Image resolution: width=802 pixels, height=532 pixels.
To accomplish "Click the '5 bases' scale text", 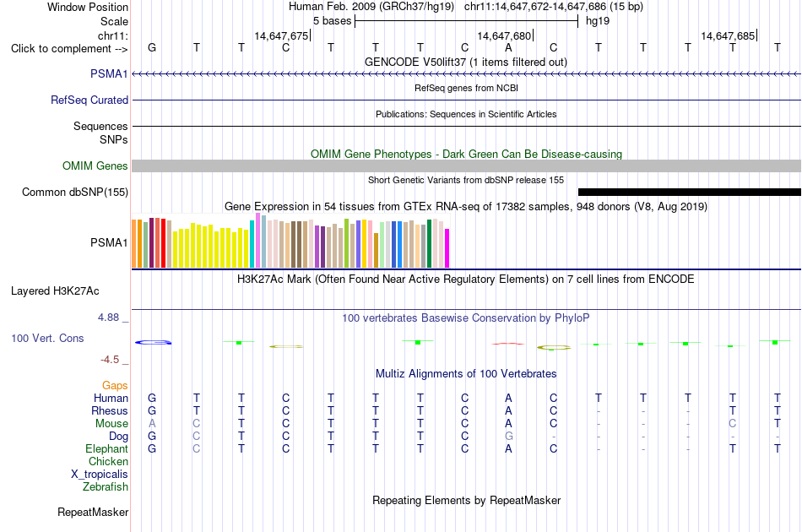I will 332,21.
